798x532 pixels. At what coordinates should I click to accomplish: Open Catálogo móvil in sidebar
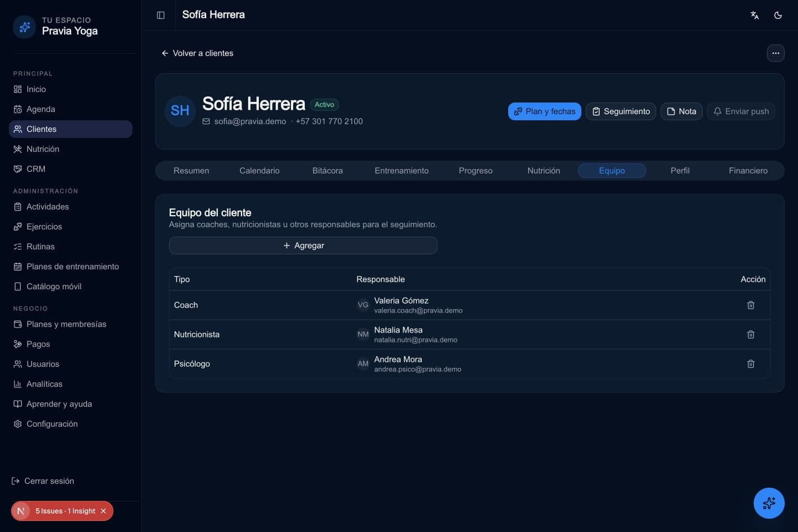point(70,287)
